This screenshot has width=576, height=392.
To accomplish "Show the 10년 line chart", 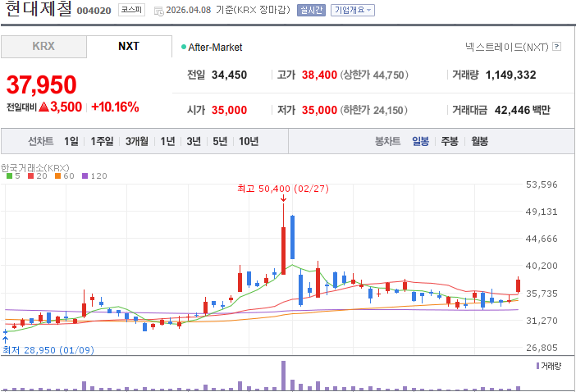I will pos(249,141).
